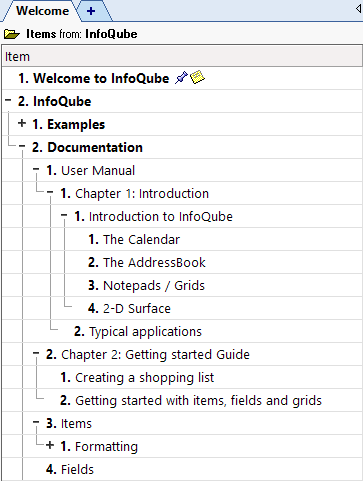Open a new tab with plus button
363x481 pixels.
[91, 11]
